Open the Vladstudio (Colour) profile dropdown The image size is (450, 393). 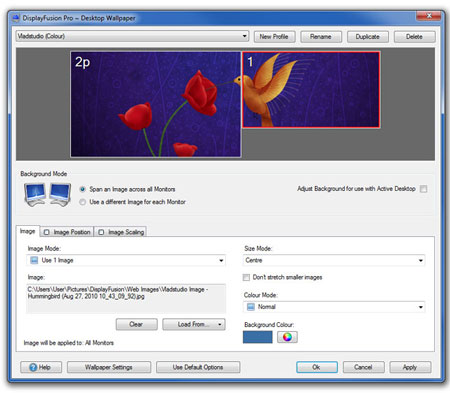(132, 36)
